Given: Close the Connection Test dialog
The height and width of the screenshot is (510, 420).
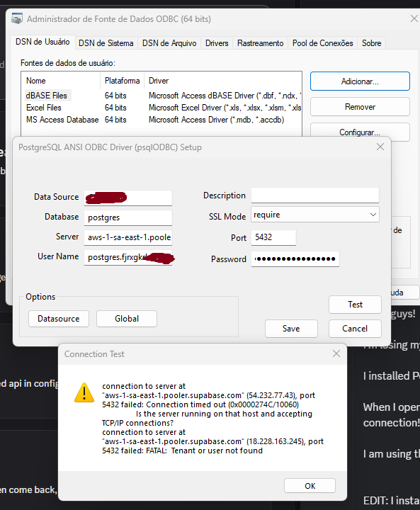Looking at the screenshot, I should point(336,353).
